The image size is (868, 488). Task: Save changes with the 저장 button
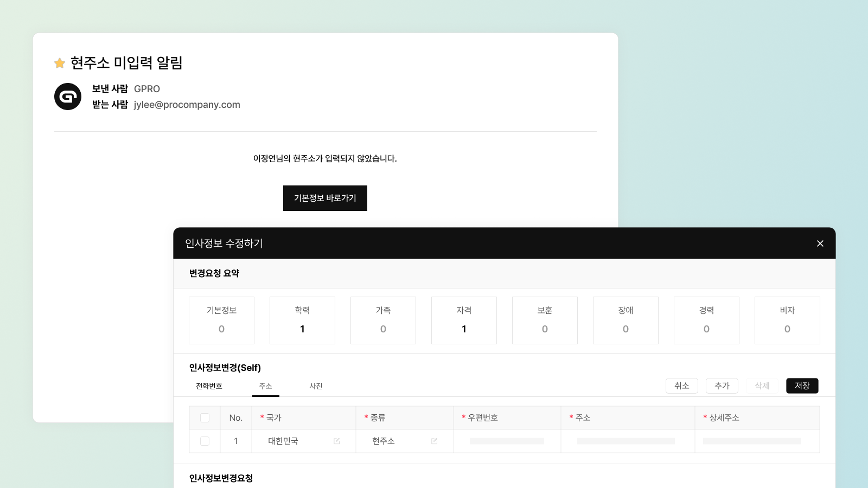(x=802, y=386)
